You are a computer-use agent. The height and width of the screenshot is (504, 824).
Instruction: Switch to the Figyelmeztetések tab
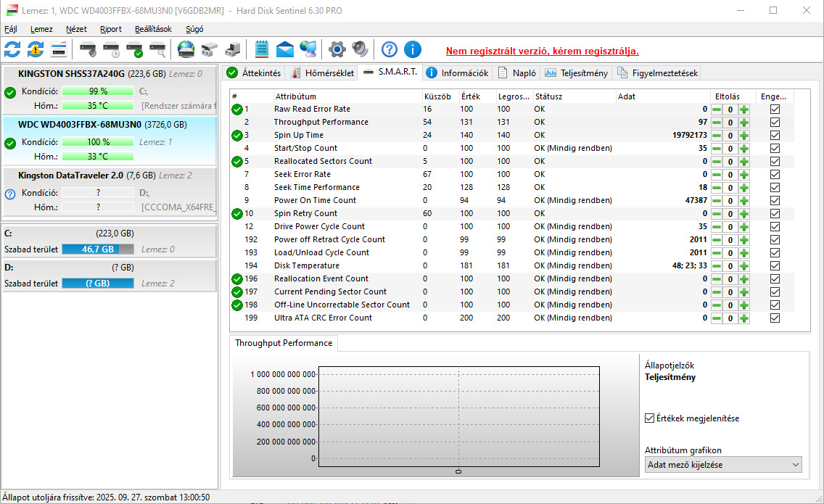(x=658, y=73)
